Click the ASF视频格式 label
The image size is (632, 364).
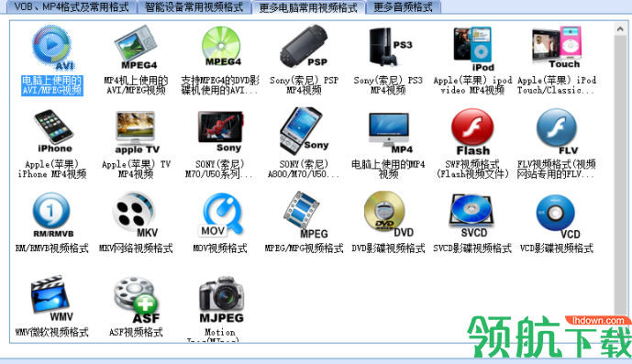click(x=136, y=332)
